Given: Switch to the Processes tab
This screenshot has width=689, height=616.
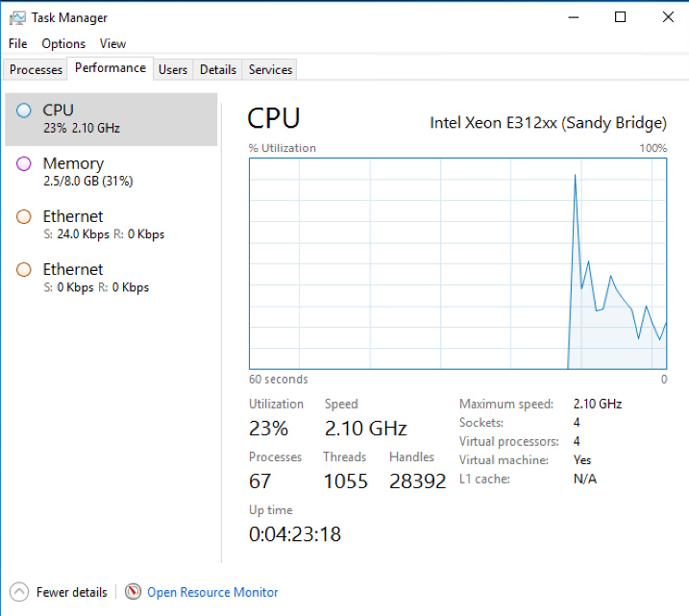Looking at the screenshot, I should [x=36, y=69].
